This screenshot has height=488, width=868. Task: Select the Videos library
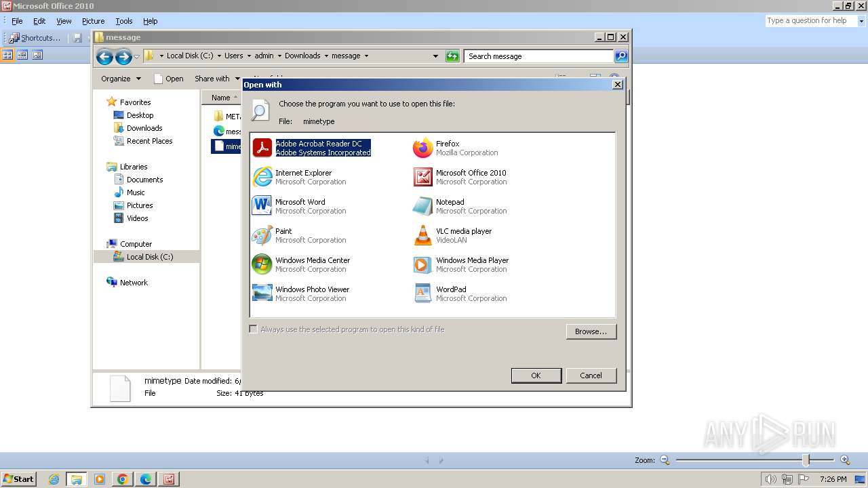130,218
